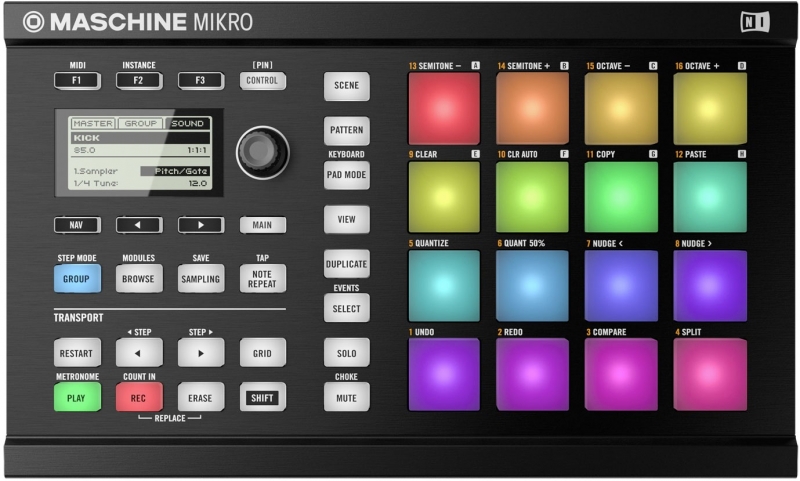
Task: Click the Maschine circular logo icon
Action: coord(34,22)
